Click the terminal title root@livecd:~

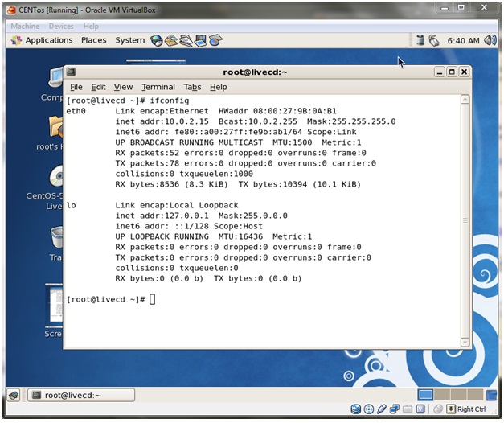255,72
